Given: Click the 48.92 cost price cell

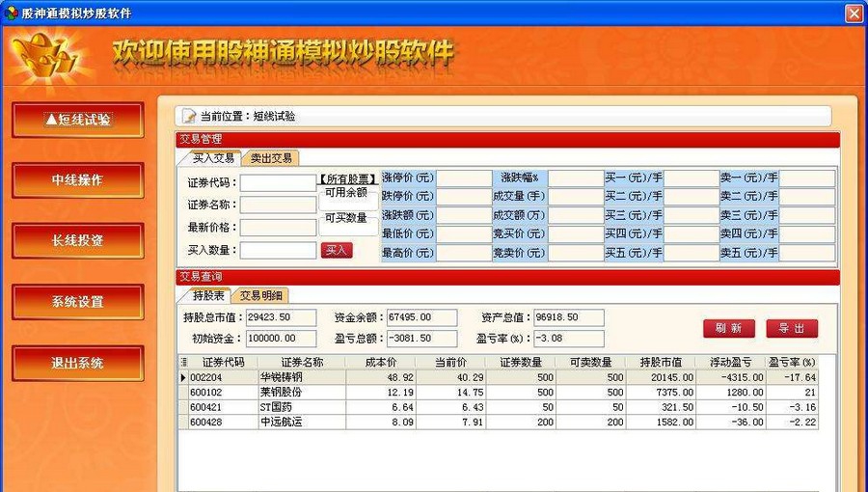Looking at the screenshot, I should [x=381, y=377].
